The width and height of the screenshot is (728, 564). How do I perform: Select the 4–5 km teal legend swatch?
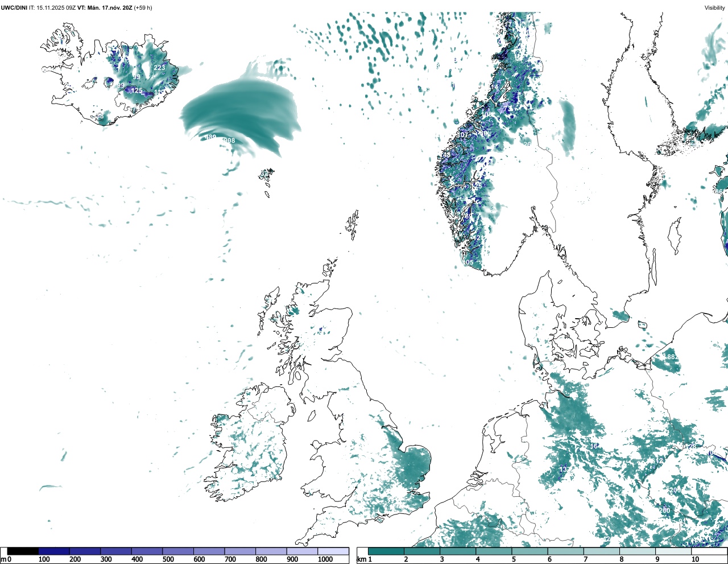[x=494, y=551]
